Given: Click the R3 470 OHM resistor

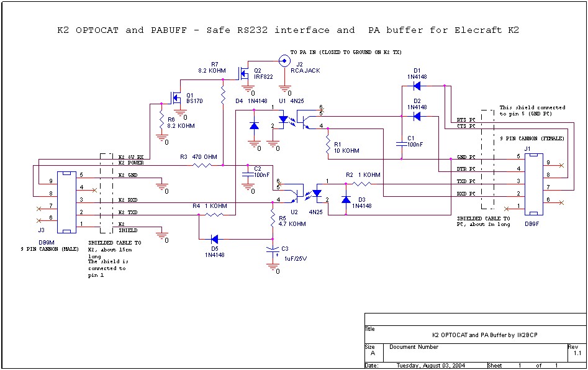Looking at the screenshot, I should click(202, 165).
